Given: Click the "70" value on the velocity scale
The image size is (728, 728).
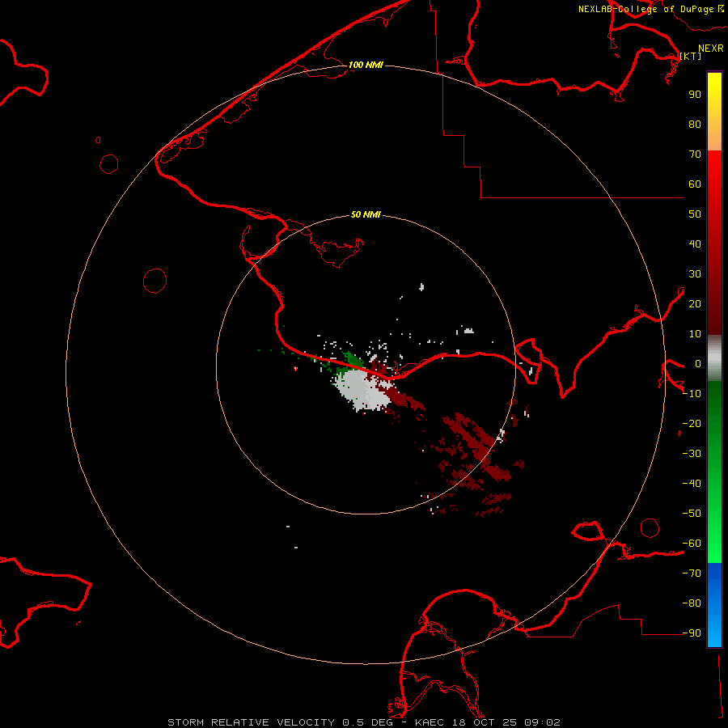Looking at the screenshot, I should coord(695,154).
